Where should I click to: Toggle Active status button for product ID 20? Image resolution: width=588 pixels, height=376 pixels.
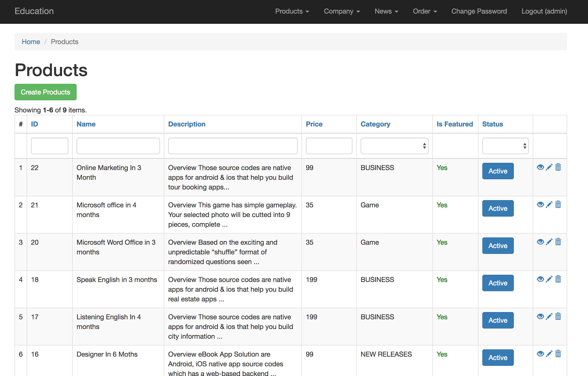point(498,246)
